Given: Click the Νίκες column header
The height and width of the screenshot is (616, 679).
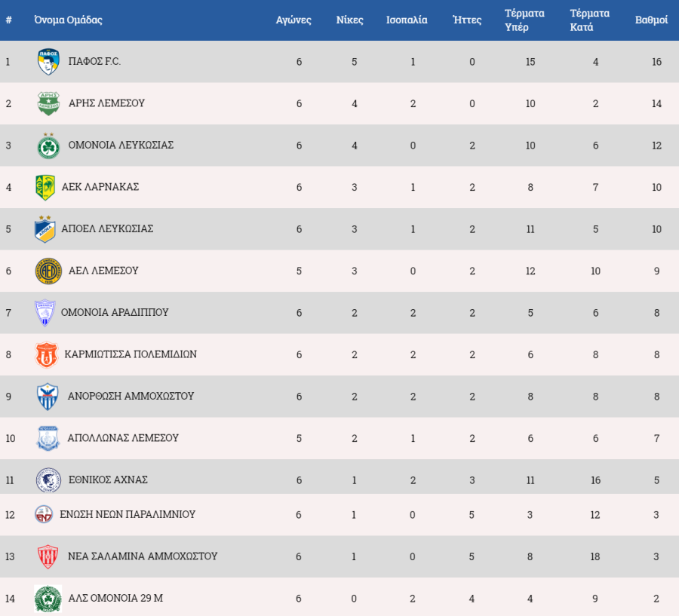Looking at the screenshot, I should coord(350,20).
